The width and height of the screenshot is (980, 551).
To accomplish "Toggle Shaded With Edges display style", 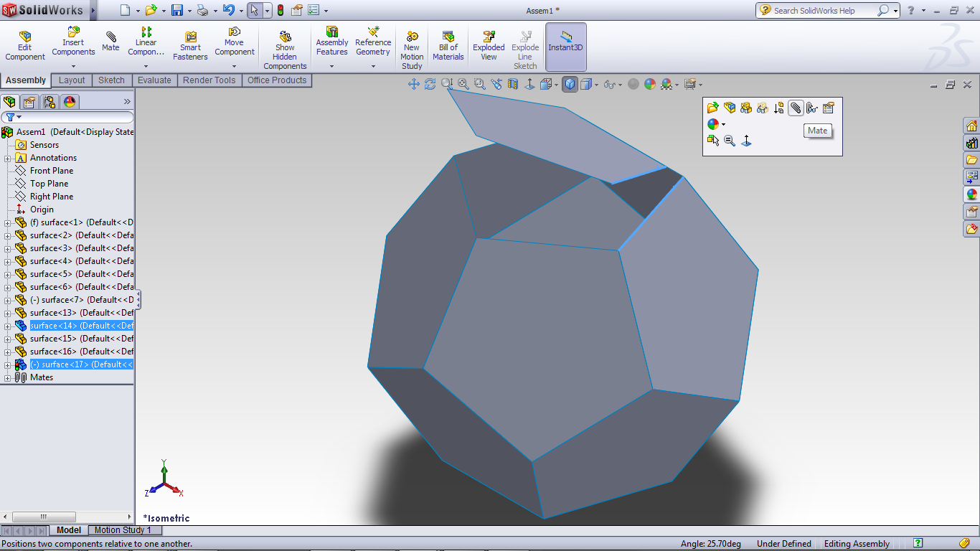I will coord(570,84).
